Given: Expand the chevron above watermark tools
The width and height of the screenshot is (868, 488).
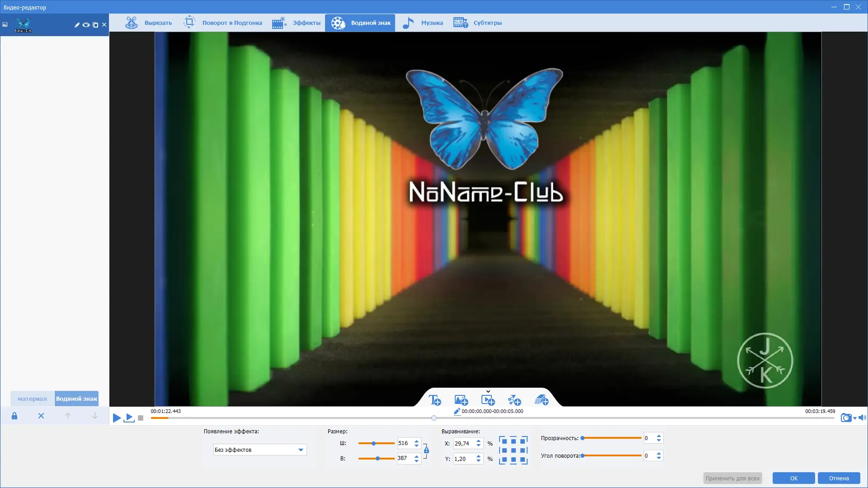Looking at the screenshot, I should click(488, 391).
